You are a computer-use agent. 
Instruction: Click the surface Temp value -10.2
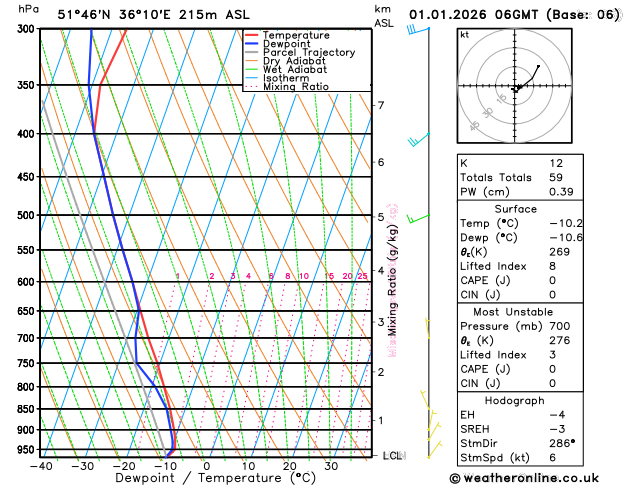point(566,223)
